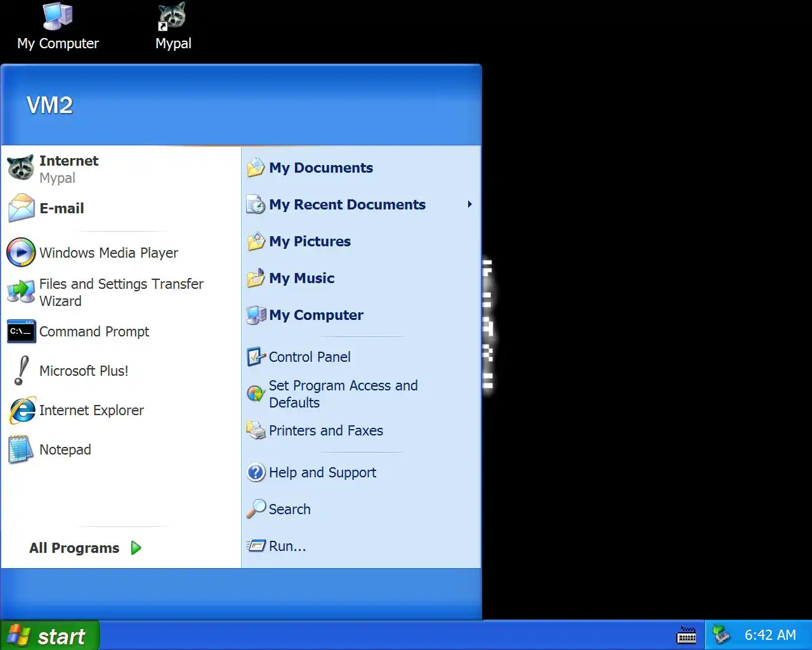
Task: Click the Set Program Access and Defaults icon
Action: [x=256, y=394]
